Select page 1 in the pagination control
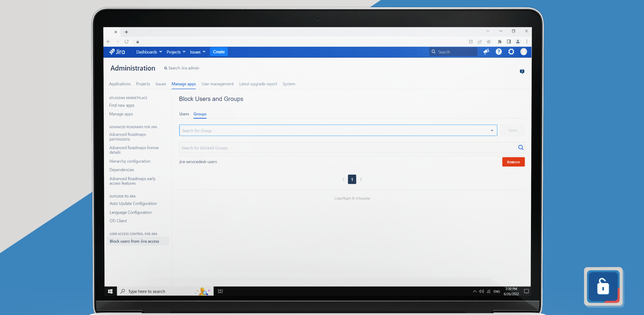 point(352,179)
